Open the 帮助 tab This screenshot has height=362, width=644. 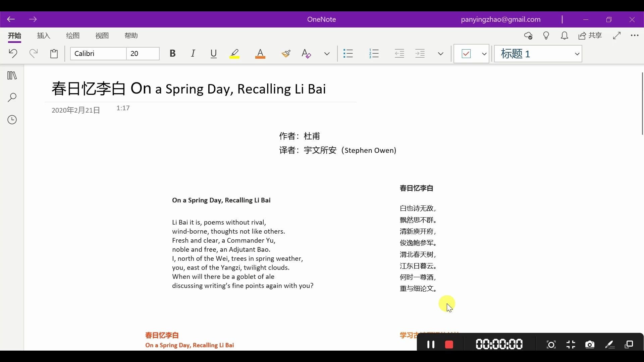[x=131, y=36]
